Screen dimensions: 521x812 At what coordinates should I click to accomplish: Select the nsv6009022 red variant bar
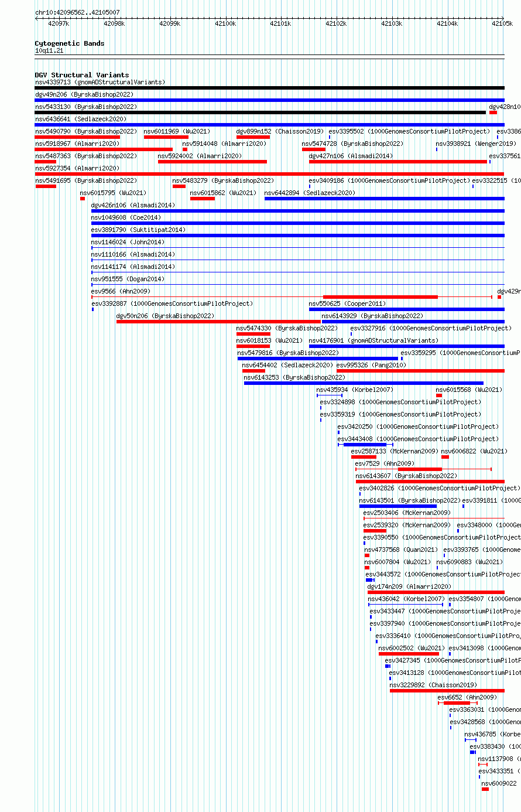pos(485,789)
